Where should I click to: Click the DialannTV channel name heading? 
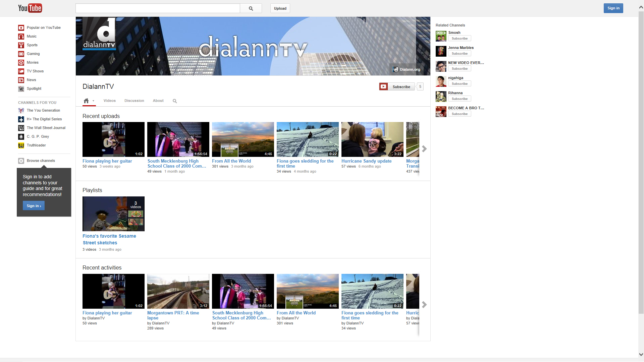pyautogui.click(x=98, y=86)
